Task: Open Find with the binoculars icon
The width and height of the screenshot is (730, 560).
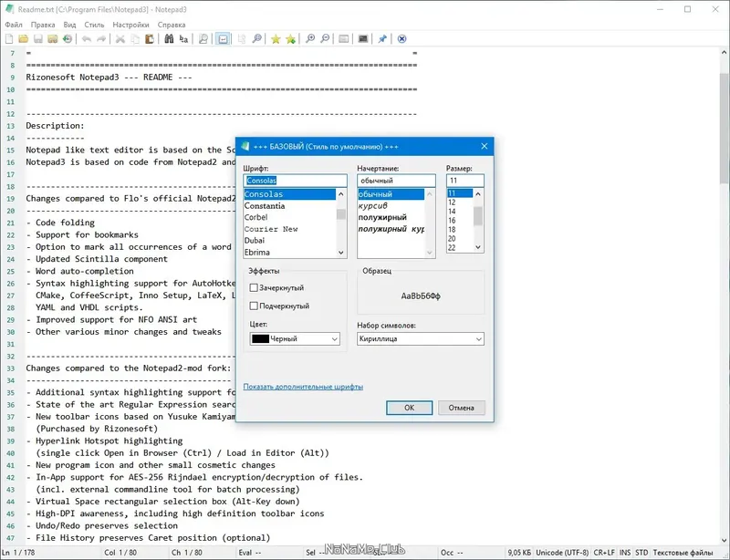Action: point(169,39)
